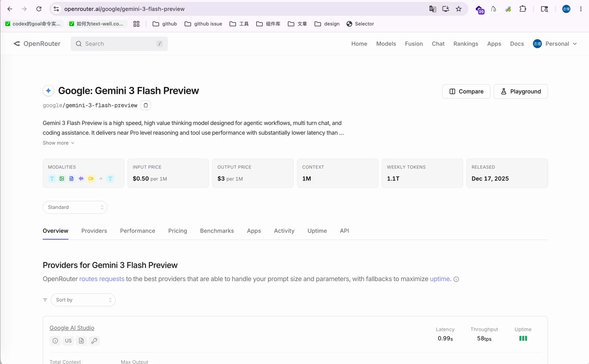The image size is (589, 364).
Task: Open the model page Apps tab
Action: (x=254, y=231)
